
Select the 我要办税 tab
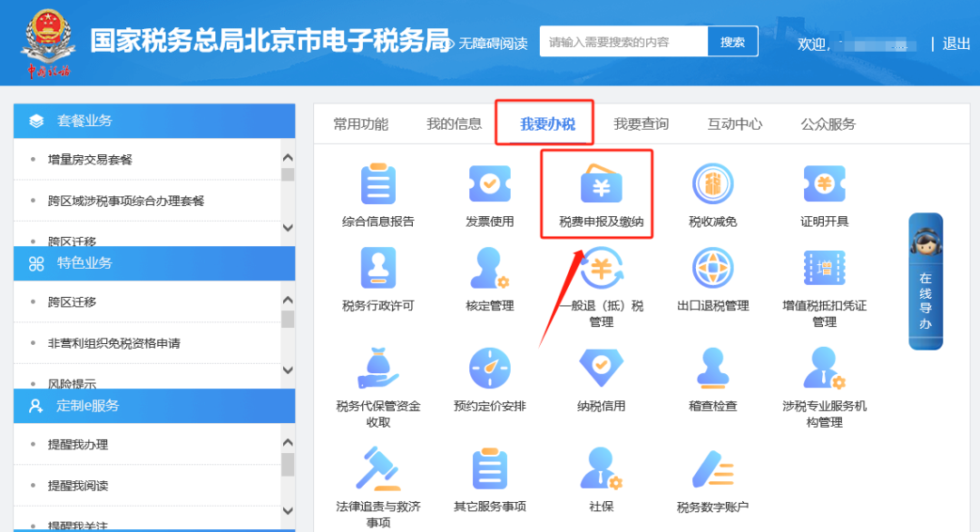[547, 123]
